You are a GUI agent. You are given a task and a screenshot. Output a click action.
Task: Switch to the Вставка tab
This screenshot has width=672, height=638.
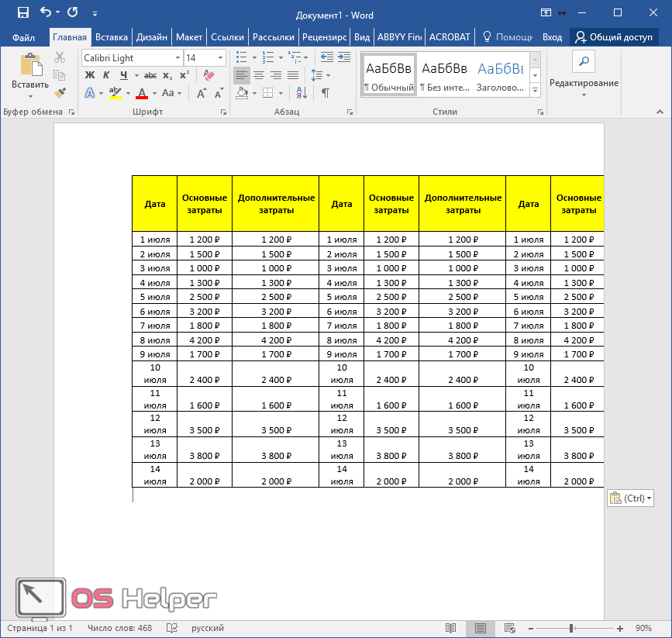(x=112, y=36)
